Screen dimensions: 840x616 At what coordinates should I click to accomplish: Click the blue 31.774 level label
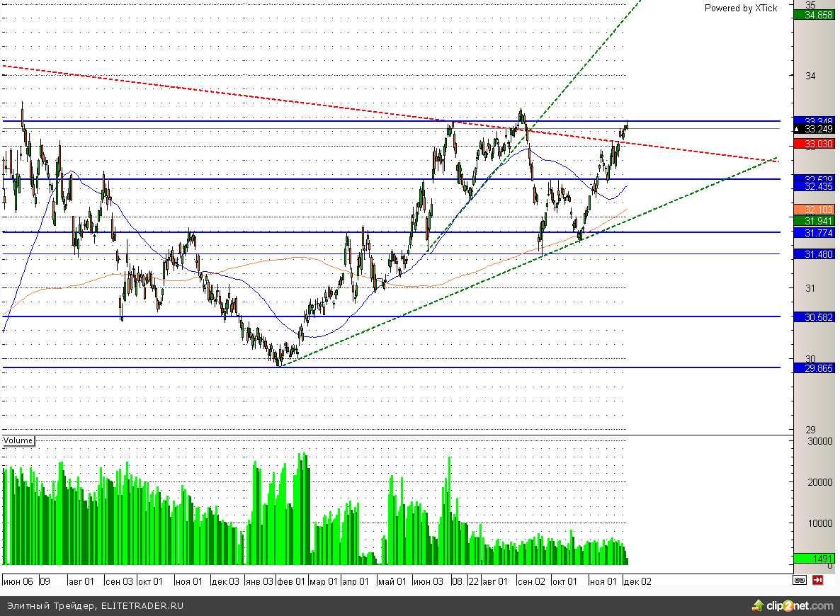(x=814, y=233)
